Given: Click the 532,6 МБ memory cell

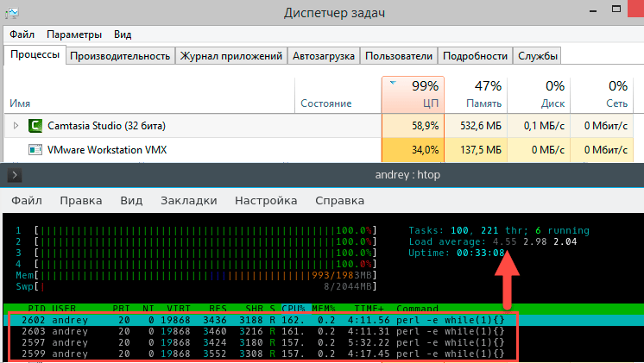Looking at the screenshot, I should click(x=476, y=126).
